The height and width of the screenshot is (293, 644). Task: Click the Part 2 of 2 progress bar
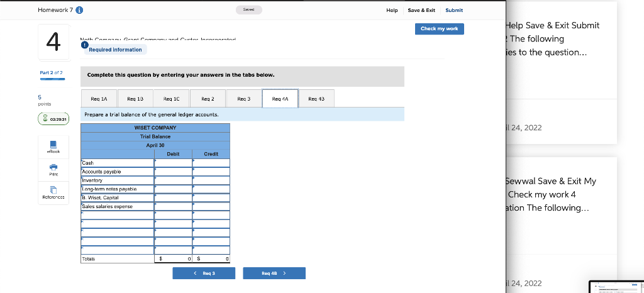(52, 79)
